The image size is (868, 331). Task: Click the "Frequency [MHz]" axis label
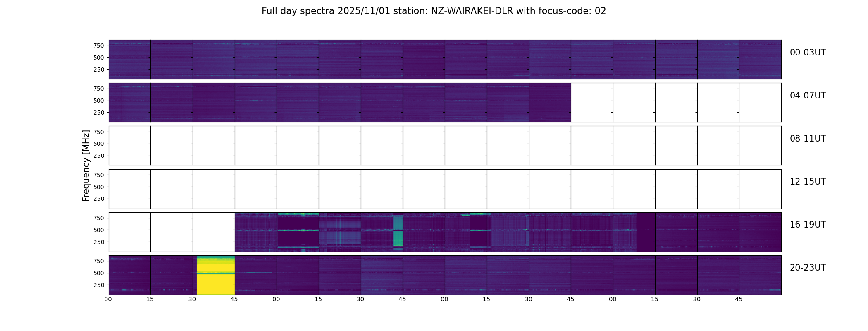(86, 166)
